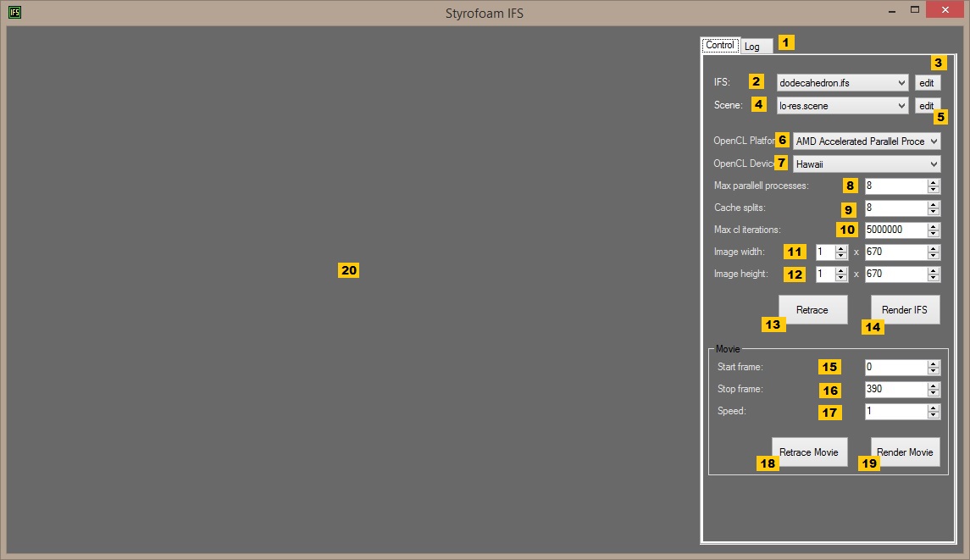
Task: Click the Render Movie button
Action: click(905, 452)
